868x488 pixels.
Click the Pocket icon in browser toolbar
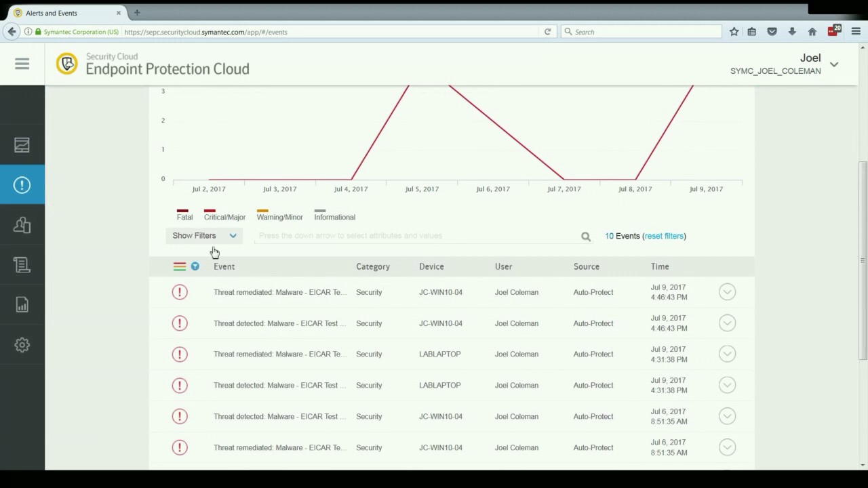(x=772, y=32)
